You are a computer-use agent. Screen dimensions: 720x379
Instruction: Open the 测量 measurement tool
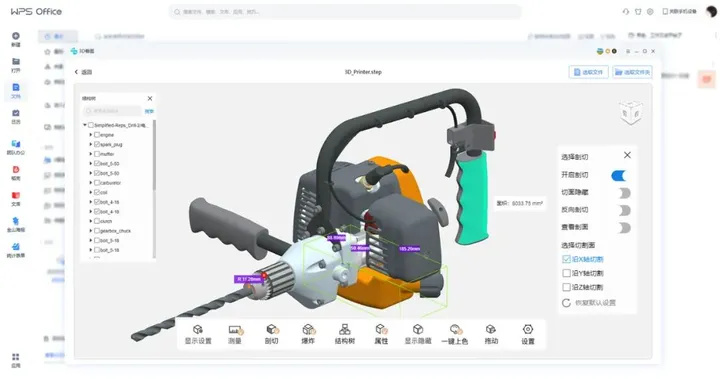[235, 334]
